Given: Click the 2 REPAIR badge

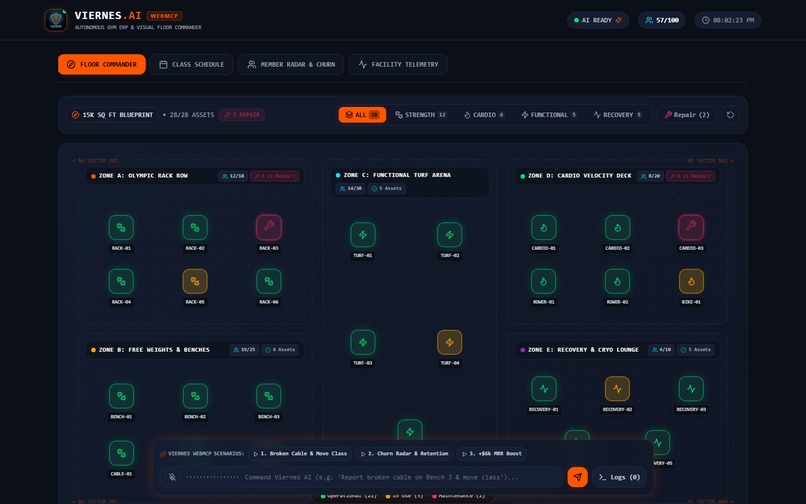Looking at the screenshot, I should pyautogui.click(x=242, y=115).
